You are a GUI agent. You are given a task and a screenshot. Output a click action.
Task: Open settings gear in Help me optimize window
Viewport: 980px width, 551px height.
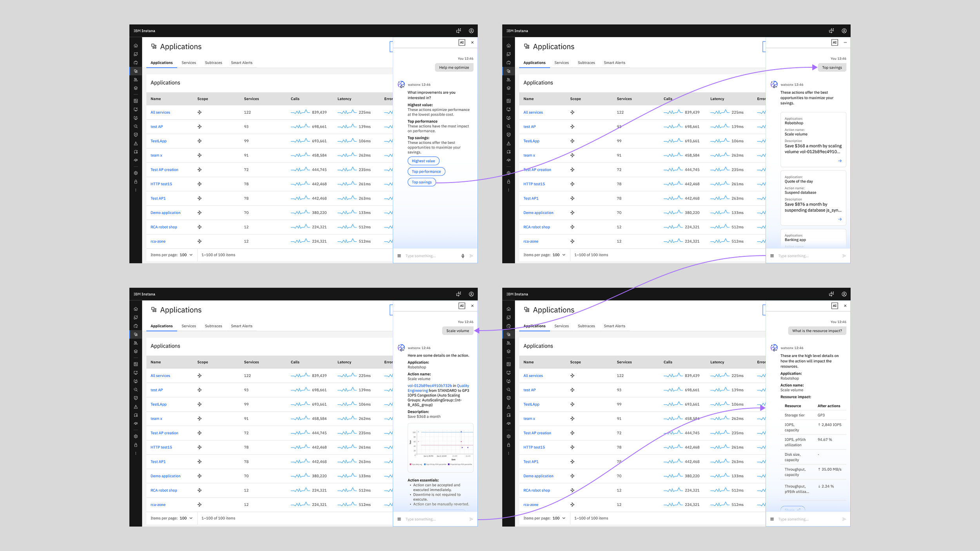point(136,173)
